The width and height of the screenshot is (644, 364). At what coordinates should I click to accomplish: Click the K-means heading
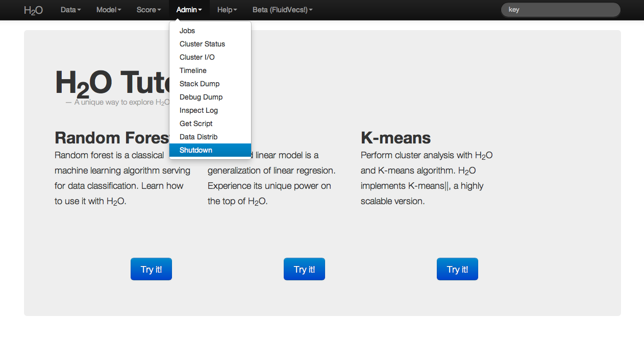coord(395,138)
